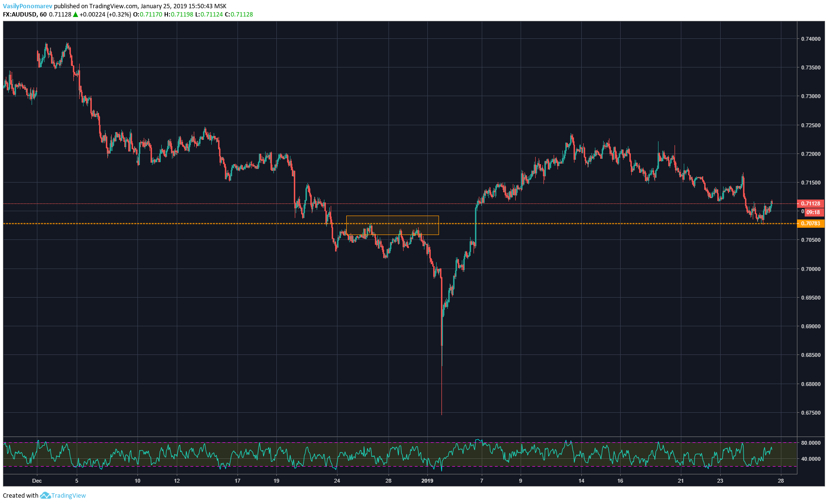The width and height of the screenshot is (828, 504).
Task: Click the 0.69500 price axis label
Action: tap(811, 298)
